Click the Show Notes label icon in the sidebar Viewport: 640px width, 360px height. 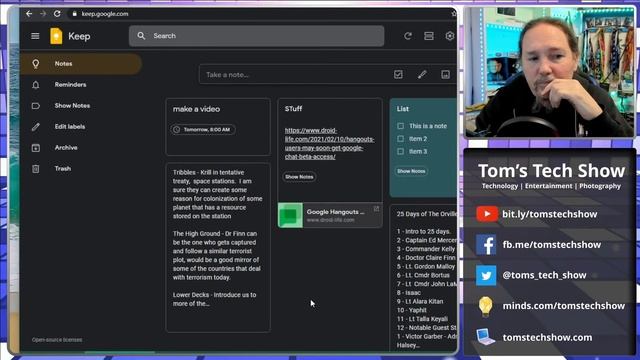point(36,106)
